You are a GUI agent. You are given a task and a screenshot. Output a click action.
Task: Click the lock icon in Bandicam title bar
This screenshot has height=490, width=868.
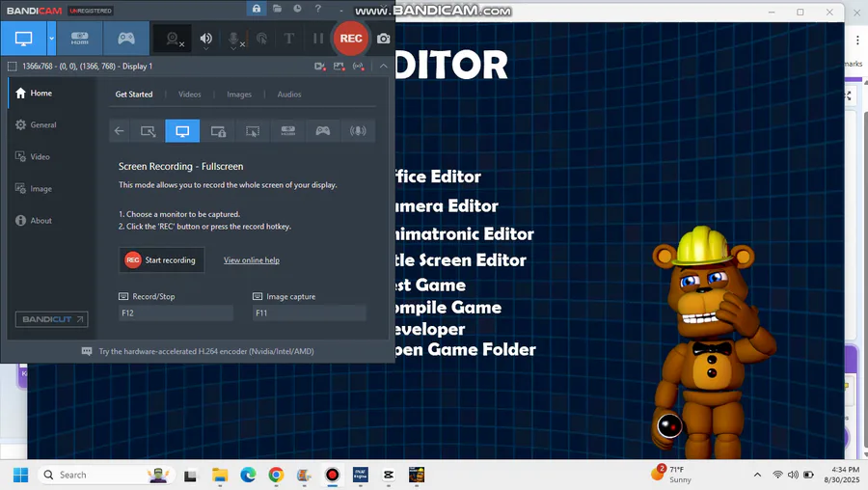coord(257,9)
